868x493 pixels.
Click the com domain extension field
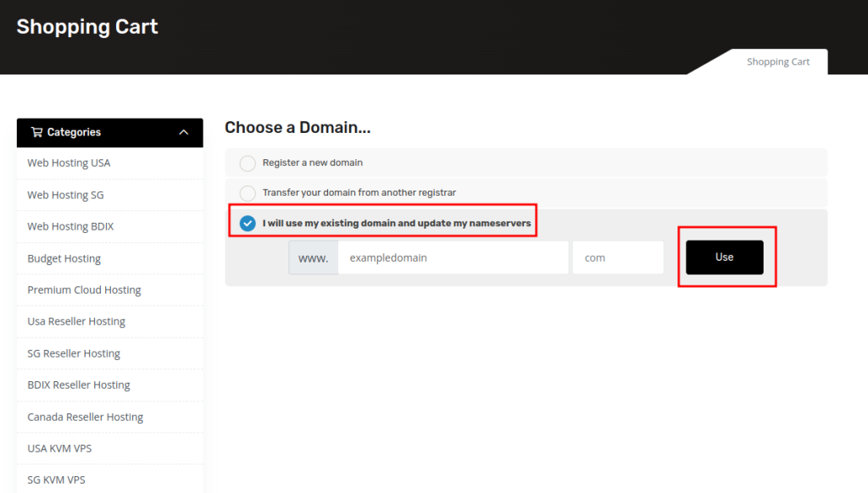pyautogui.click(x=617, y=258)
